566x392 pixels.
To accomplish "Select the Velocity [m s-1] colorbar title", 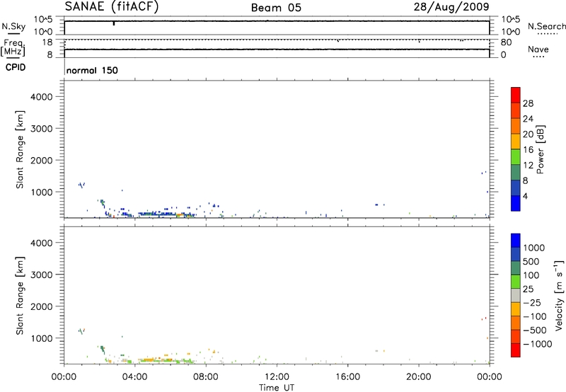I will click(x=559, y=295).
